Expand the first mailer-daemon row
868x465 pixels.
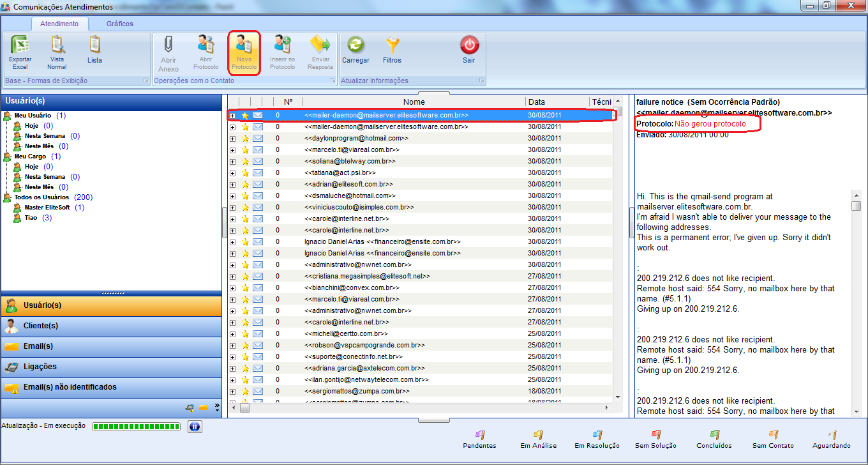tap(233, 116)
